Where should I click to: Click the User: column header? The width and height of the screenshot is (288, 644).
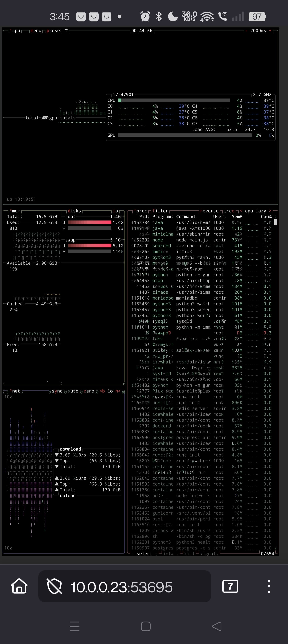pyautogui.click(x=220, y=216)
